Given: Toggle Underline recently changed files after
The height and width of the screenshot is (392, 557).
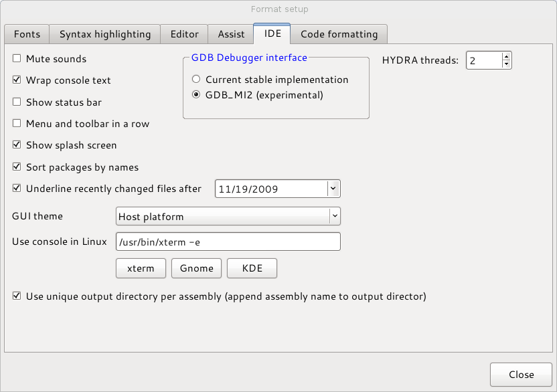Looking at the screenshot, I should (17, 189).
